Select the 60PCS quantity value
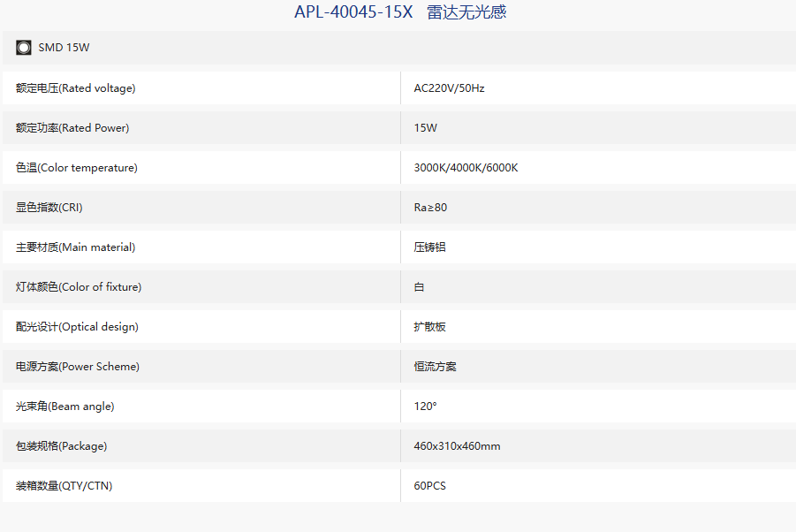This screenshot has height=532, width=796. point(430,486)
